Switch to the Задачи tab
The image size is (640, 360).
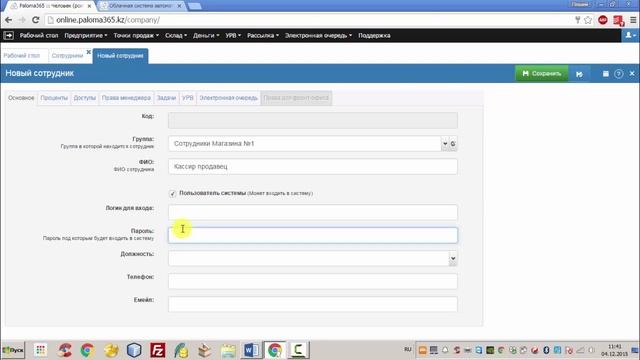166,98
